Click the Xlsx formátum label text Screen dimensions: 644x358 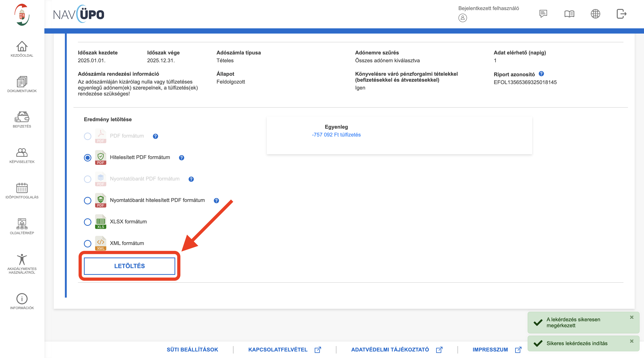point(128,222)
